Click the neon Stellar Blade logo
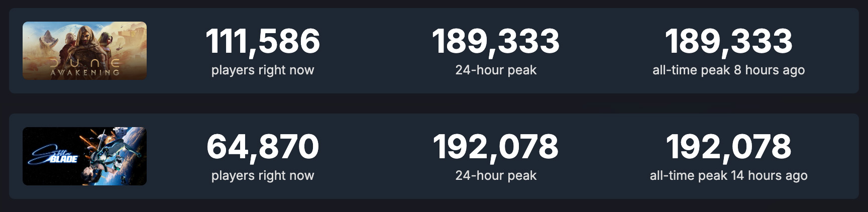Image resolution: width=868 pixels, height=212 pixels. (x=53, y=155)
